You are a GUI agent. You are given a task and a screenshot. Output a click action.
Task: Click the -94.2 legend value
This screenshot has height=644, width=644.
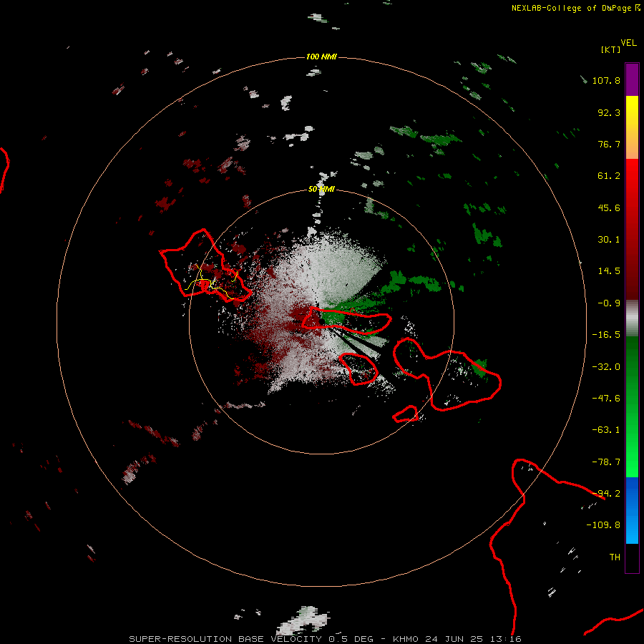coord(606,493)
